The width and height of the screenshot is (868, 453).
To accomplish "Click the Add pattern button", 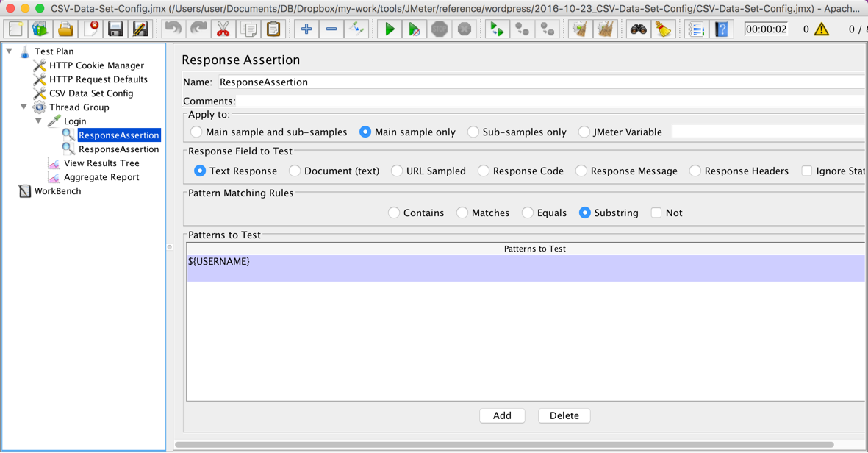I will pos(502,416).
